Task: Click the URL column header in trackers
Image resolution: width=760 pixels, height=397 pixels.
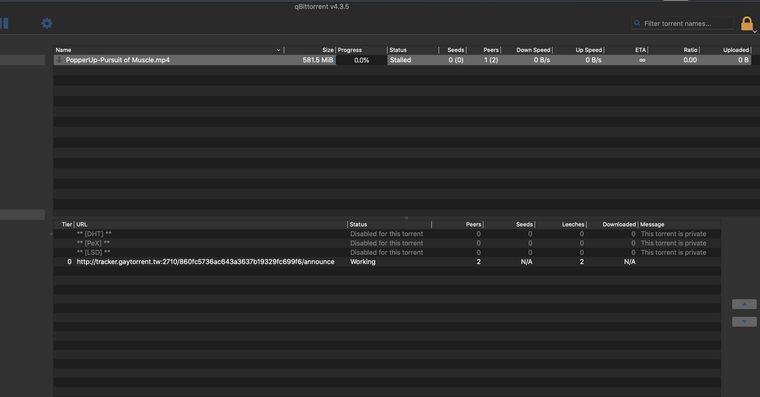Action: [82, 224]
